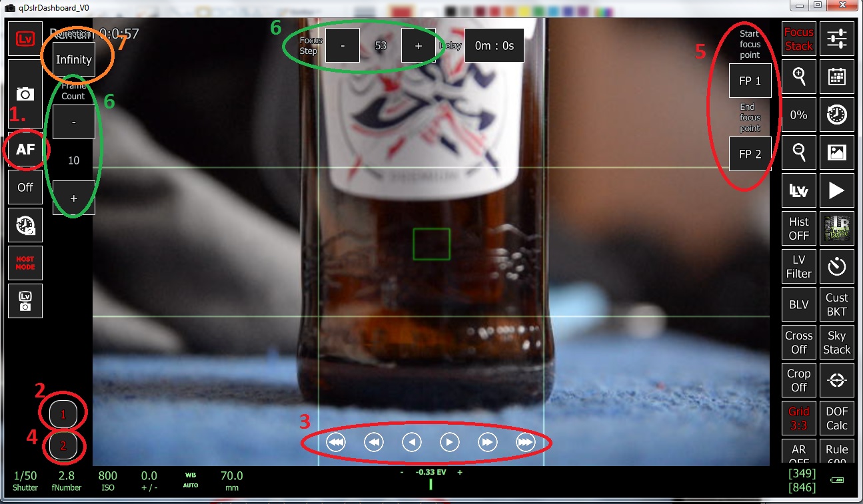Open the image gallery icon

[x=837, y=152]
